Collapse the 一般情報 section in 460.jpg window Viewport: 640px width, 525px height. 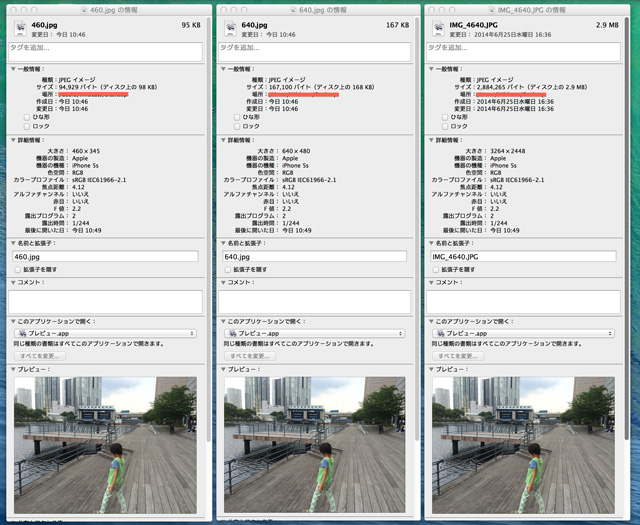click(13, 69)
